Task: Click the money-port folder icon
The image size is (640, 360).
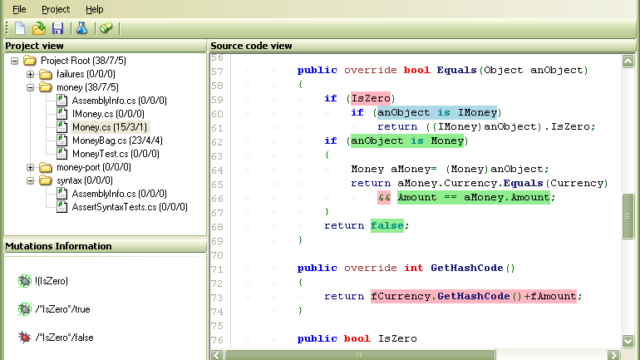Action: 45,167
